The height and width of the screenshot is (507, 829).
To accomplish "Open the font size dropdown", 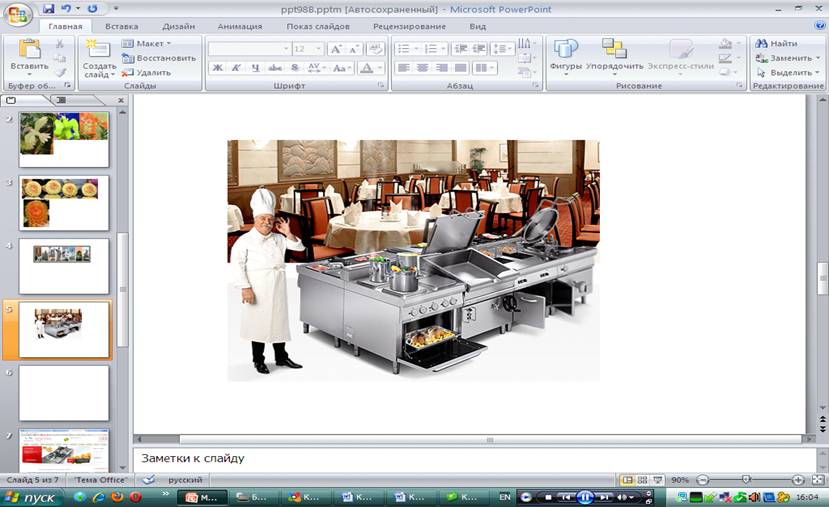I will (x=318, y=49).
